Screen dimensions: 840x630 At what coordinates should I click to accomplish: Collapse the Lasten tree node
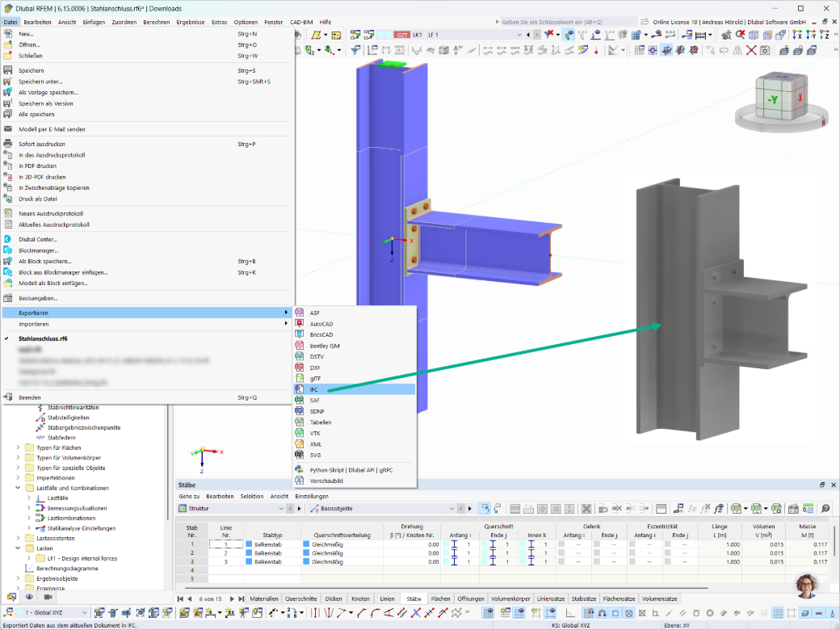[x=18, y=548]
